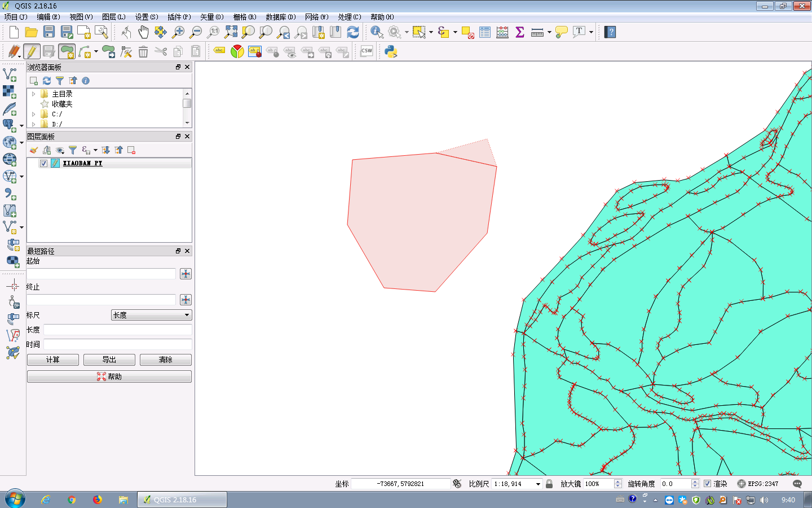The height and width of the screenshot is (508, 812).
Task: Toggle the scale lock icon in status bar
Action: pyautogui.click(x=549, y=484)
